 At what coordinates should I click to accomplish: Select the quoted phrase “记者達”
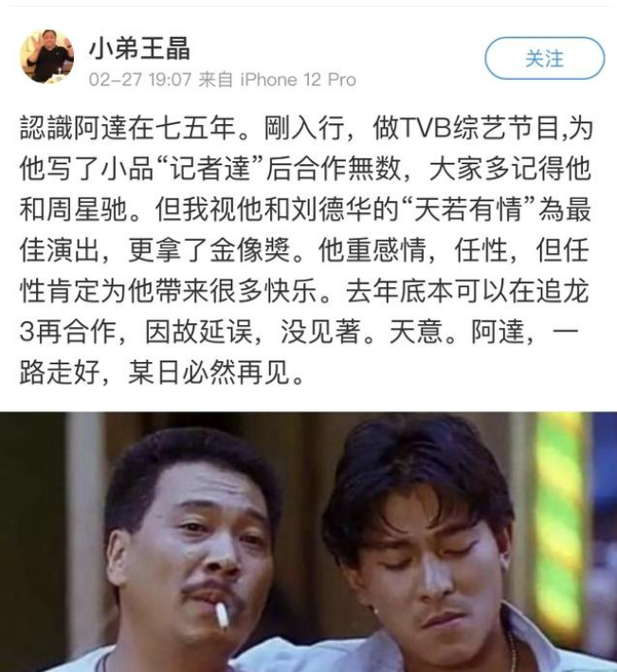210,169
